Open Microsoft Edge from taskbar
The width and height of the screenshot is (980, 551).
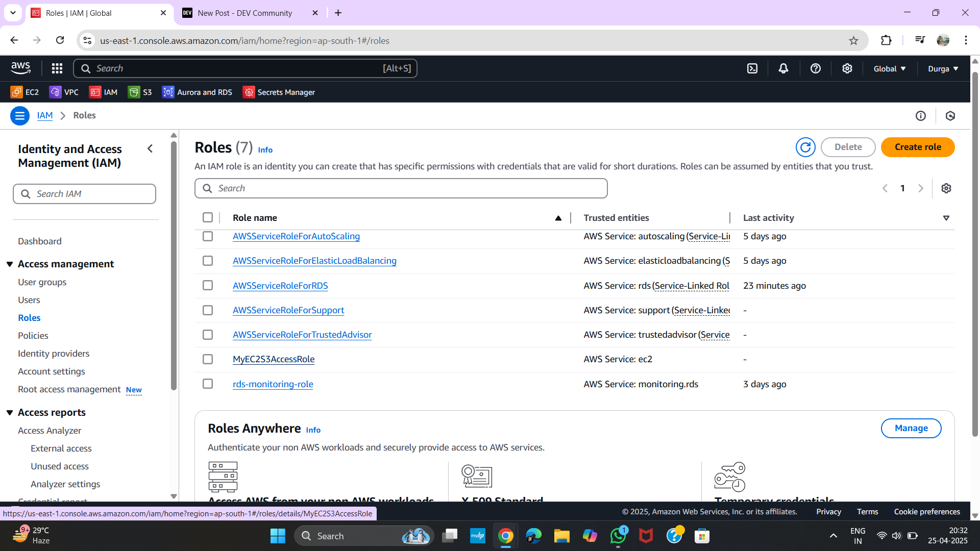click(x=533, y=536)
